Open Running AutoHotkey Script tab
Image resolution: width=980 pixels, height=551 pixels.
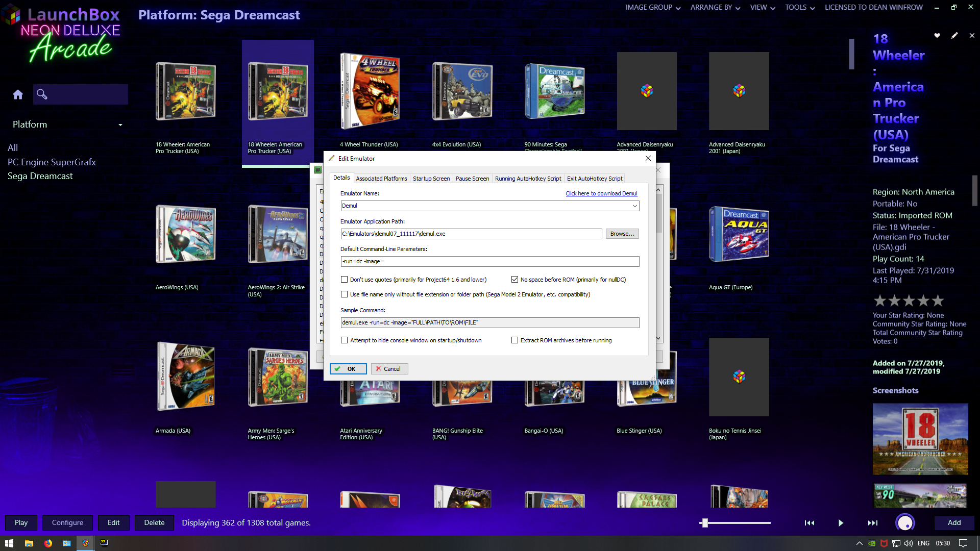[x=528, y=179]
